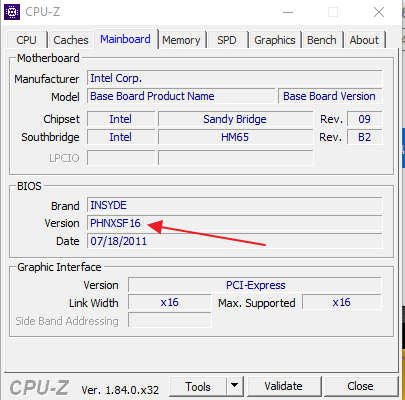The image size is (405, 400).
Task: Open the Caches tab
Action: [x=71, y=40]
